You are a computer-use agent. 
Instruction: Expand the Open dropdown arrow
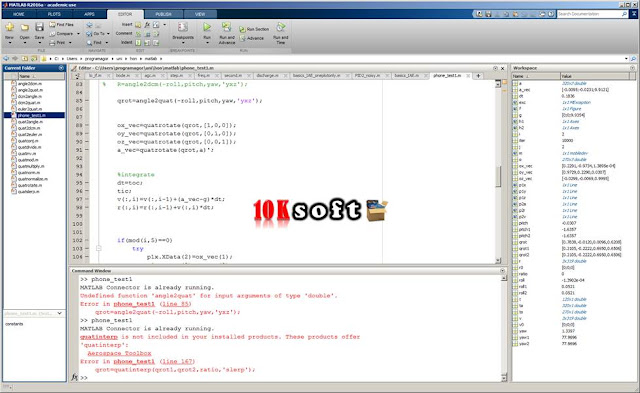pyautogui.click(x=24, y=43)
